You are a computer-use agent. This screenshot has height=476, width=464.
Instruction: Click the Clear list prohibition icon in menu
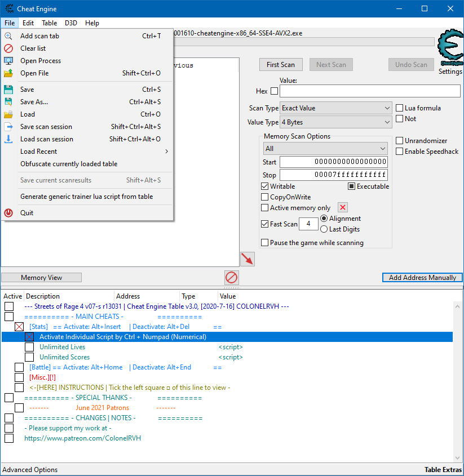pos(8,48)
